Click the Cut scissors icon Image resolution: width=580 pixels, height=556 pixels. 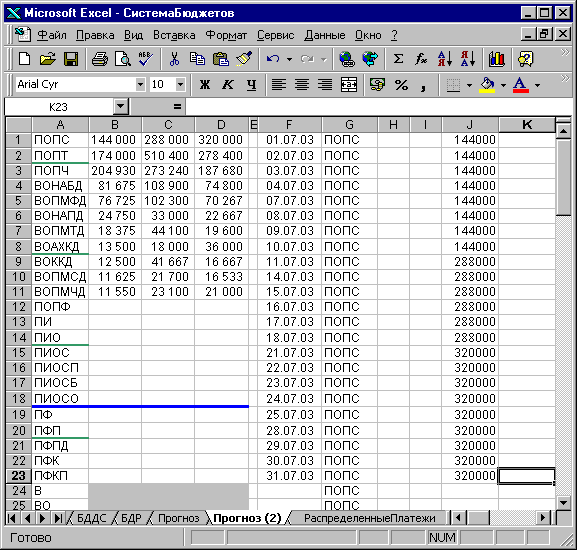point(174,59)
